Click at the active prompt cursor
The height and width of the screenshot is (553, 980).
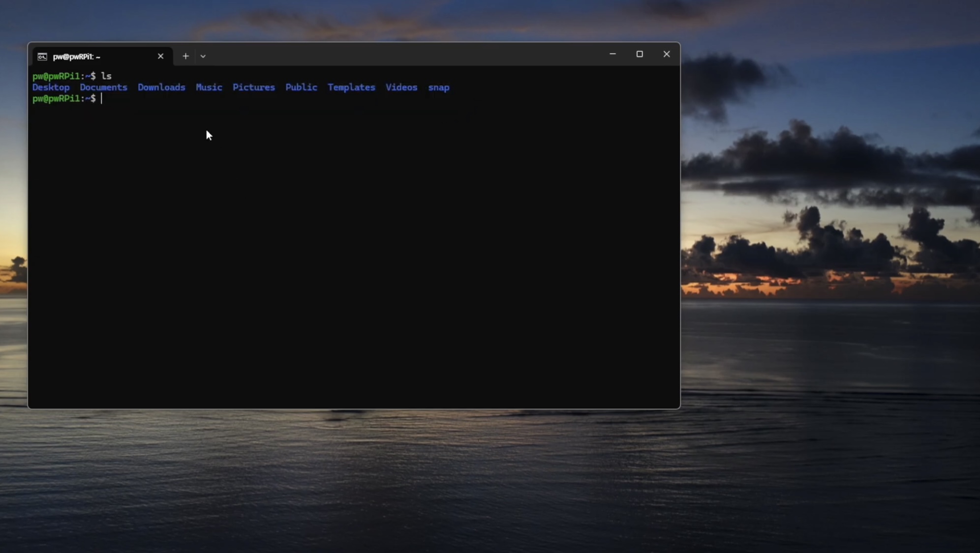click(102, 99)
